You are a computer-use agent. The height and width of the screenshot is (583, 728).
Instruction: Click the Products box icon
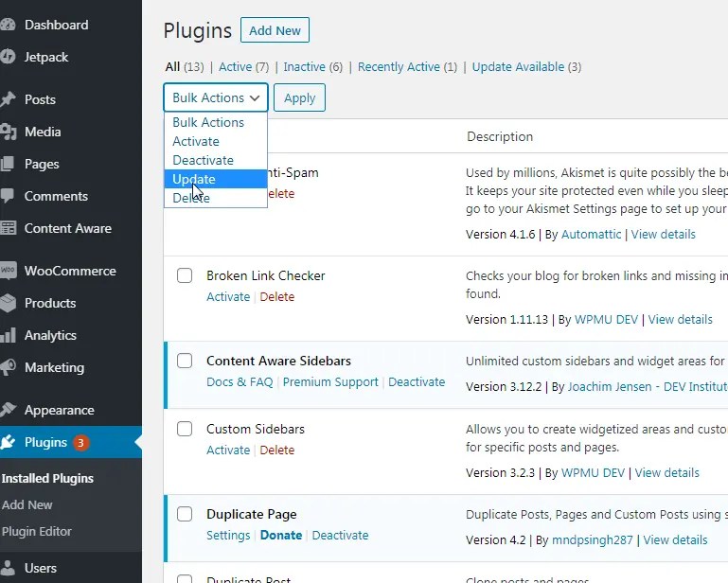[8, 303]
